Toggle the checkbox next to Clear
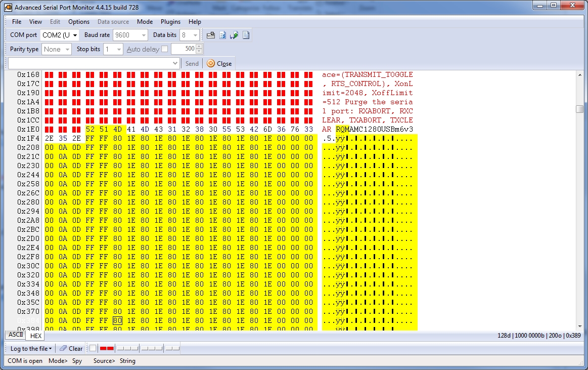Screen dimensions: 588x370 [x=93, y=348]
